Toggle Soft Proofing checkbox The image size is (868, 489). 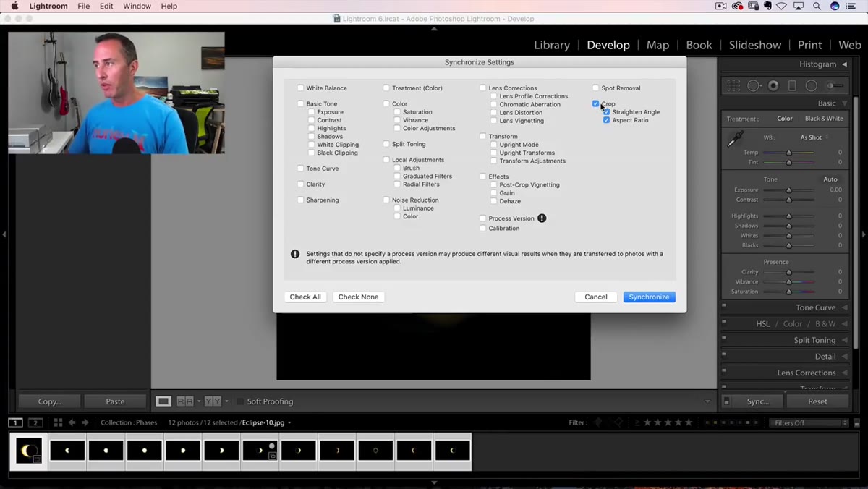click(x=240, y=401)
